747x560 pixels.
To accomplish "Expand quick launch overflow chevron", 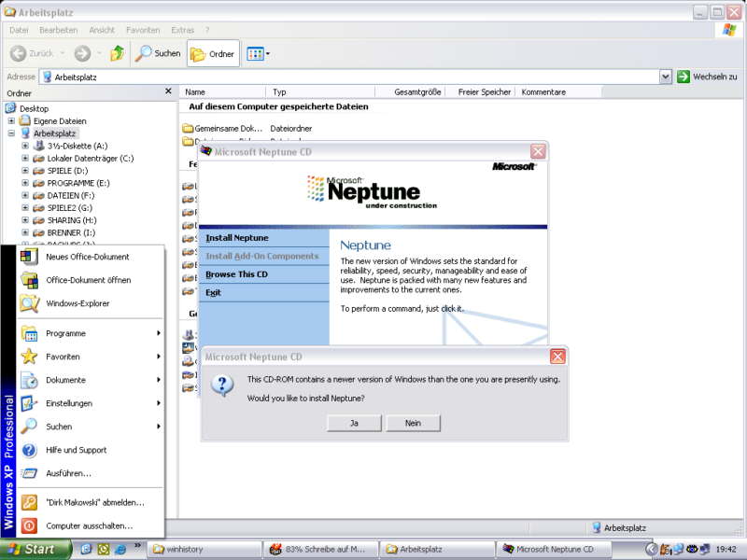I will [137, 546].
